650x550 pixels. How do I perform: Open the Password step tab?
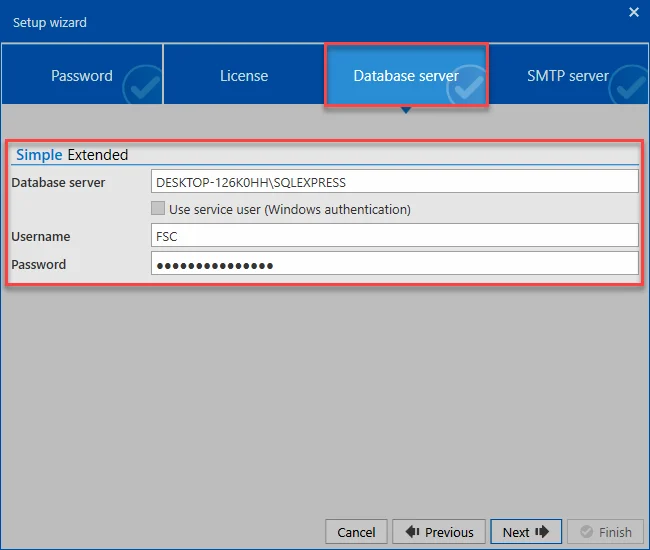pos(82,74)
